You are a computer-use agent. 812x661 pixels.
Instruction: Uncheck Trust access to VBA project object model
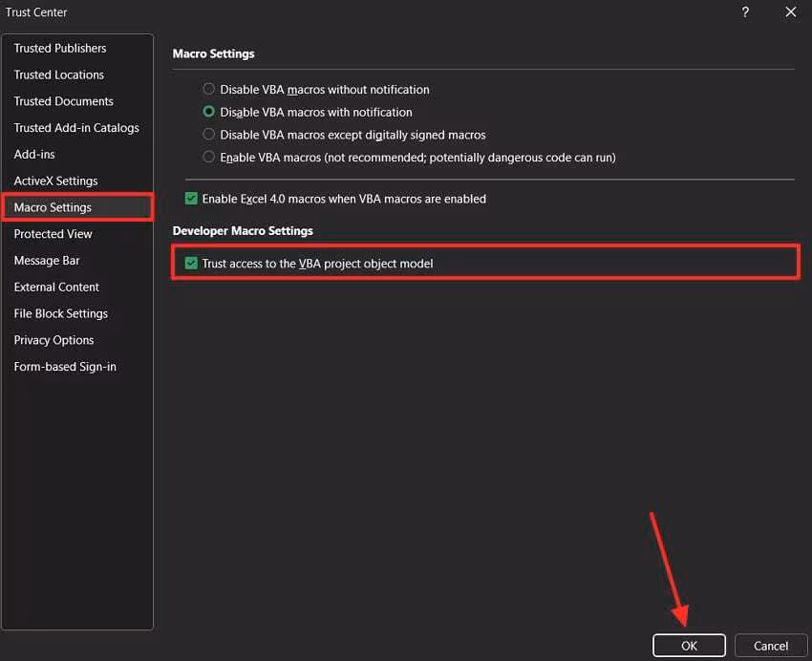click(192, 263)
